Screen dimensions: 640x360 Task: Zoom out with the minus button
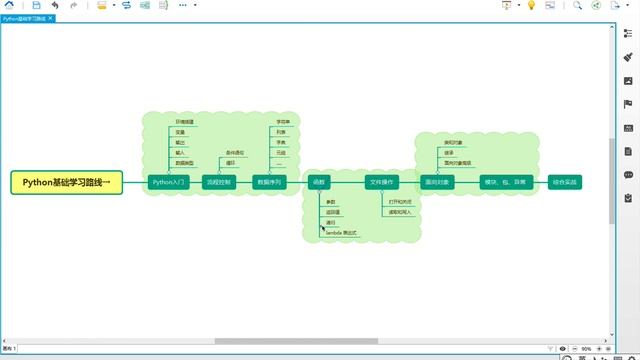[575, 349]
